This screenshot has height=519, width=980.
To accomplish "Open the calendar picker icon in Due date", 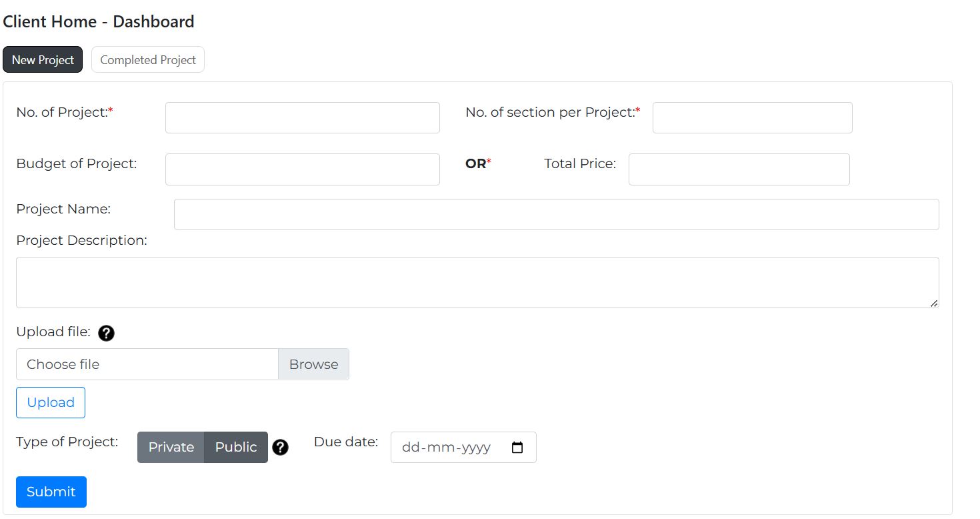I will pos(517,448).
